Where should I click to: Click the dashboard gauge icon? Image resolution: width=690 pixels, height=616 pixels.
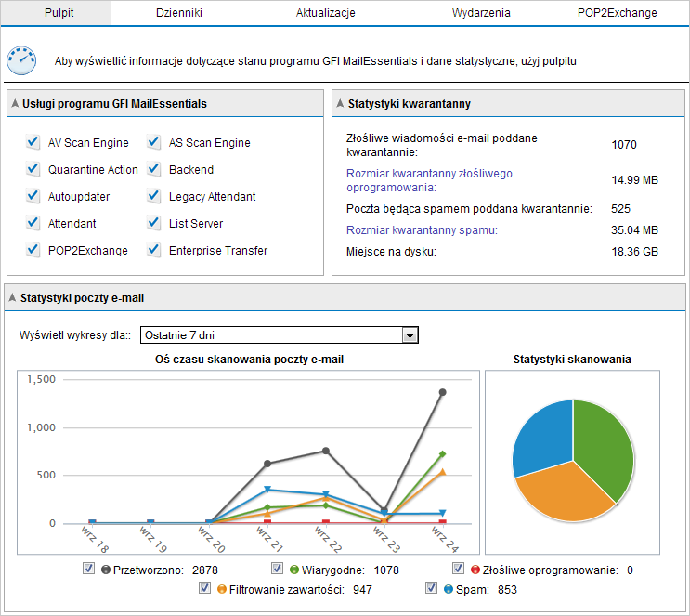pos(21,60)
